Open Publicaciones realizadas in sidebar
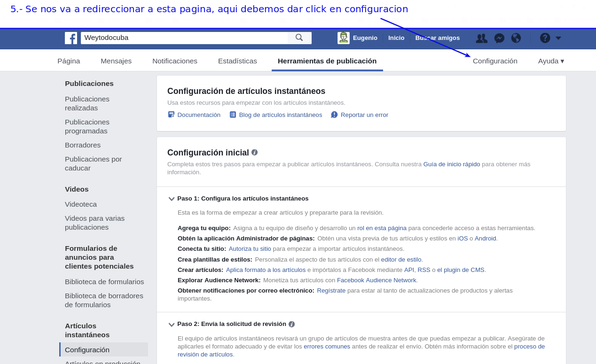596x364 pixels. pyautogui.click(x=87, y=103)
